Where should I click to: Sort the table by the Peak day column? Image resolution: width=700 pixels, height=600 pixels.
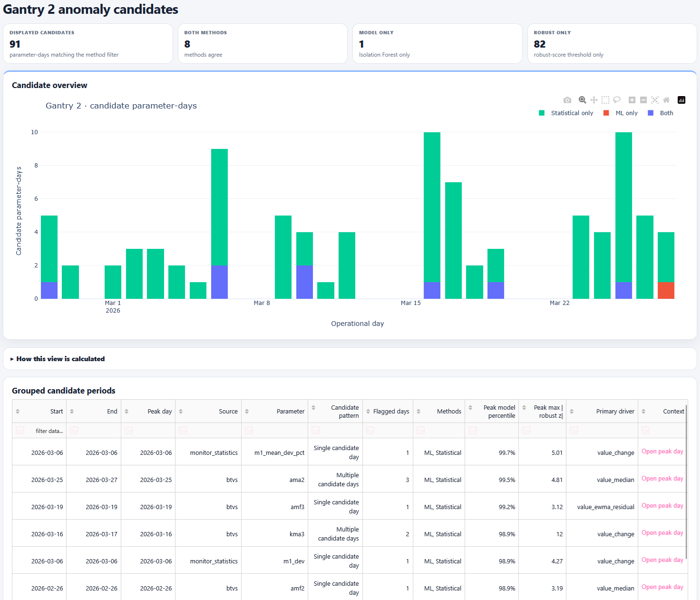[126, 412]
